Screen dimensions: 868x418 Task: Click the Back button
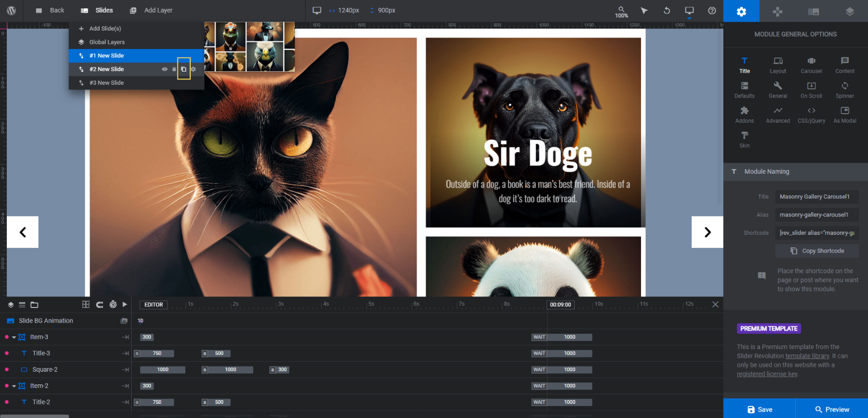click(50, 11)
